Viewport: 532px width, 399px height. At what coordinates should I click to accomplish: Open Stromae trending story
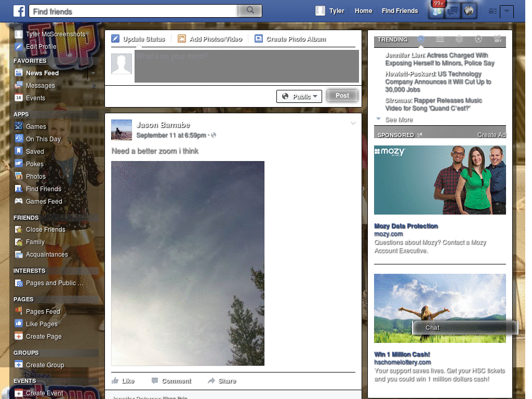(433, 104)
